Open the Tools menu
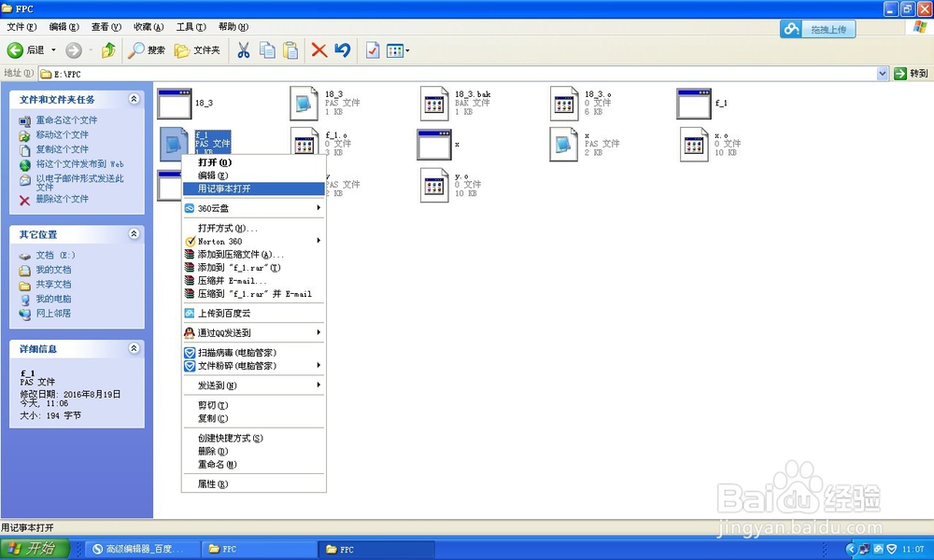 click(191, 27)
